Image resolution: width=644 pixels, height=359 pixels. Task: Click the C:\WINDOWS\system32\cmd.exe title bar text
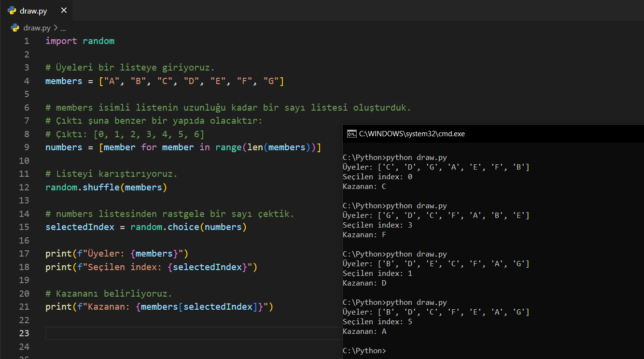(x=412, y=134)
